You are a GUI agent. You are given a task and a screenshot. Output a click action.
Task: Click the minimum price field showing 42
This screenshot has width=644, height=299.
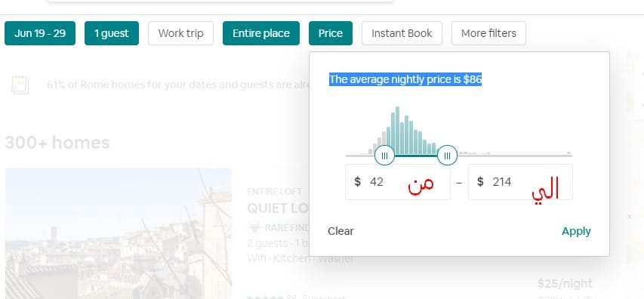pos(398,182)
